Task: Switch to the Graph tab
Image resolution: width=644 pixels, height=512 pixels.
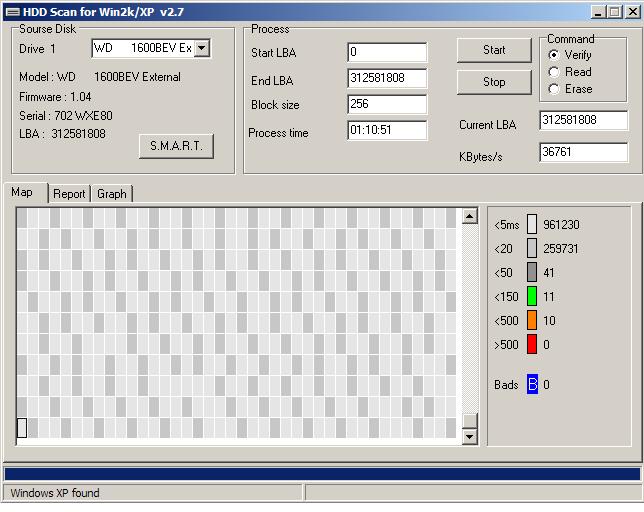Action: [x=112, y=194]
